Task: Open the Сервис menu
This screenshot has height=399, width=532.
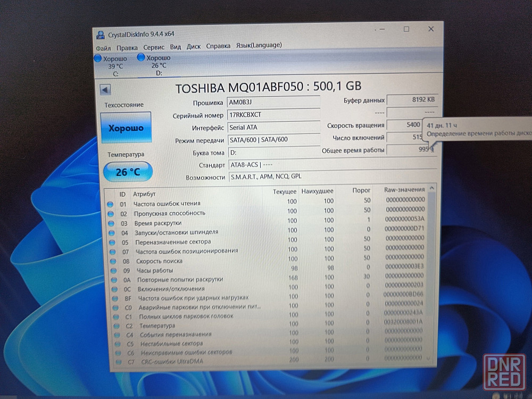Action: pyautogui.click(x=154, y=47)
